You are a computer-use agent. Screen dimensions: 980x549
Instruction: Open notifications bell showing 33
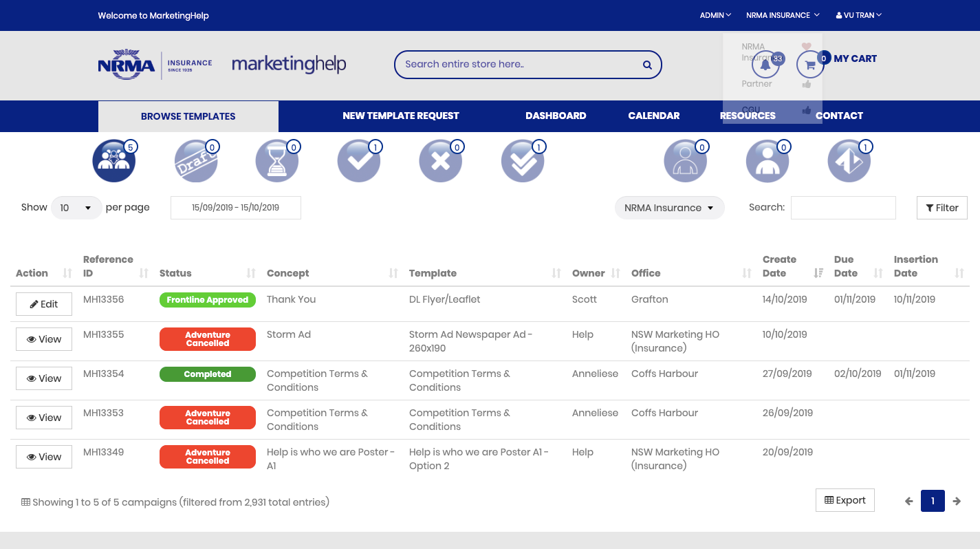[x=765, y=65]
